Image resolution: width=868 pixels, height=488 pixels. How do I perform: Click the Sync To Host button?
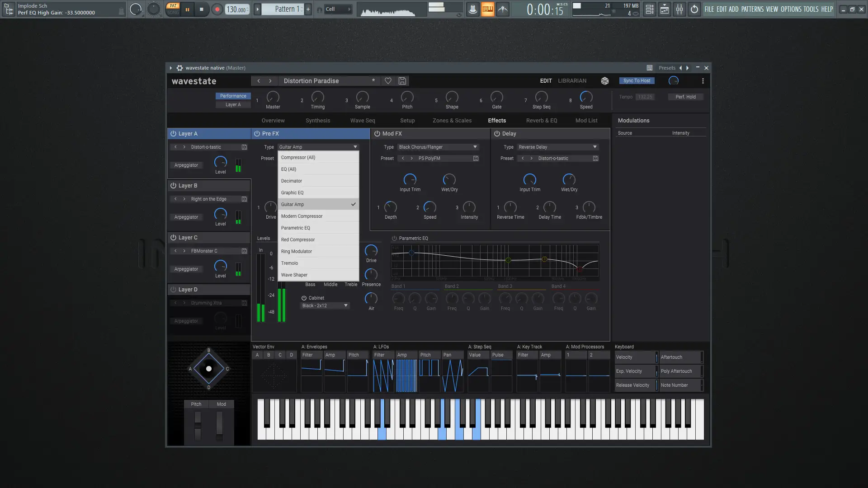click(x=637, y=81)
